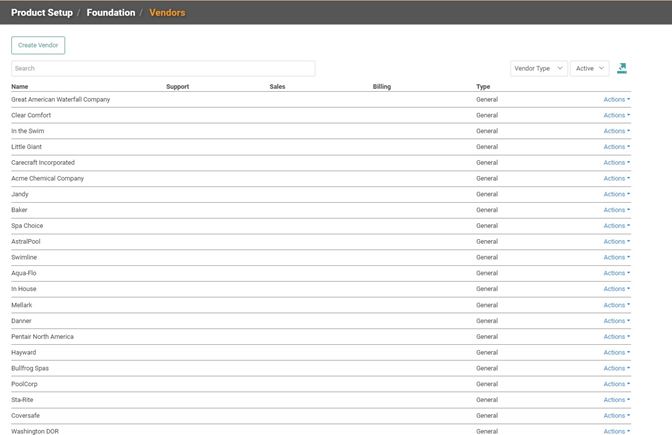Click the Billing column header
Image resolution: width=672 pixels, height=435 pixels.
(x=382, y=87)
